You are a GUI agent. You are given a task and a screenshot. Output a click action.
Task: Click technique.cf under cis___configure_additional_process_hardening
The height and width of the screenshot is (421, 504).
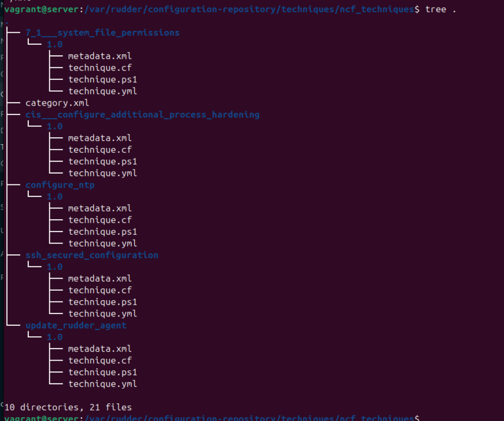[100, 150]
